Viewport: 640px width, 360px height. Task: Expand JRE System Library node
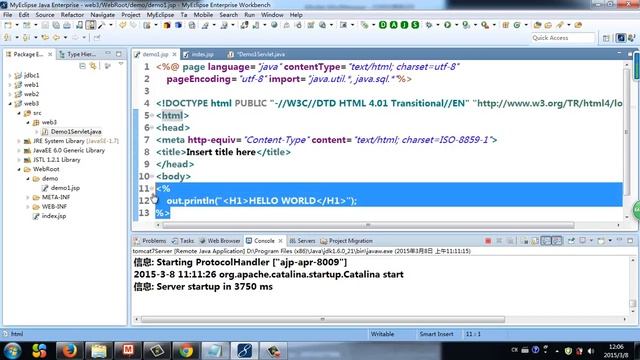pyautogui.click(x=19, y=141)
